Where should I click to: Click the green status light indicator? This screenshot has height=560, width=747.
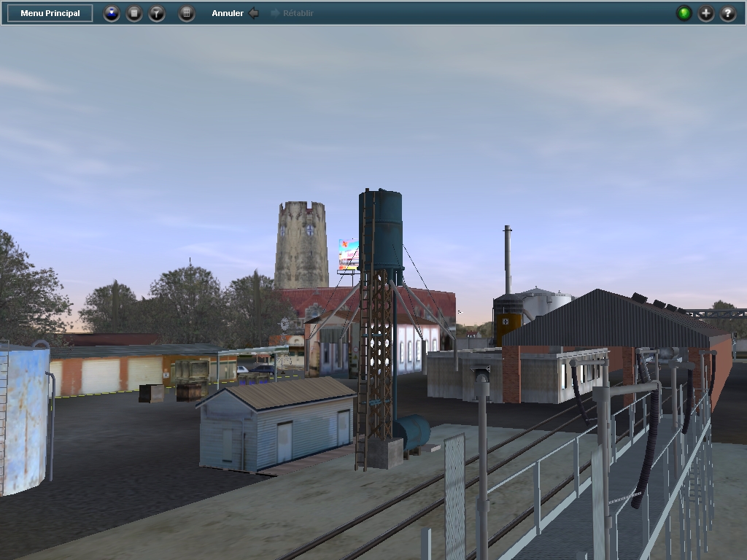(x=684, y=13)
